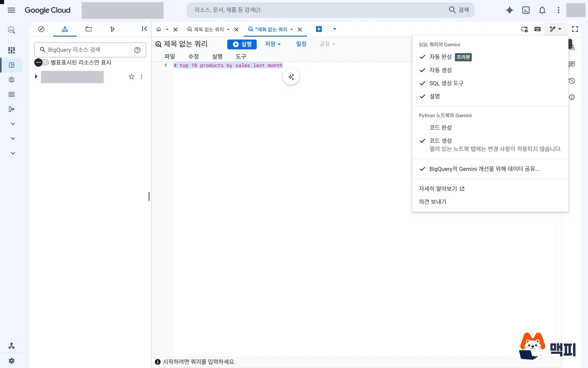Focus the BigQuery 리소스 검색 field
Image resolution: width=588 pixels, height=368 pixels.
[90, 50]
